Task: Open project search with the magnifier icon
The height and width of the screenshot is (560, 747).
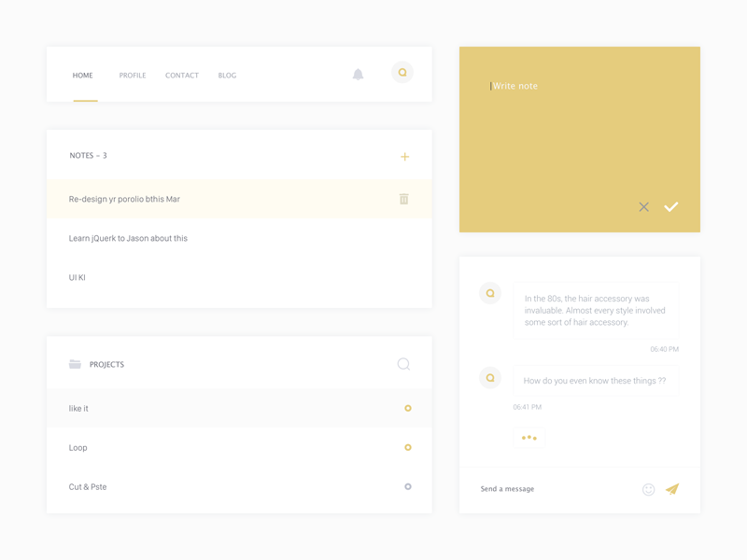Action: [x=403, y=364]
